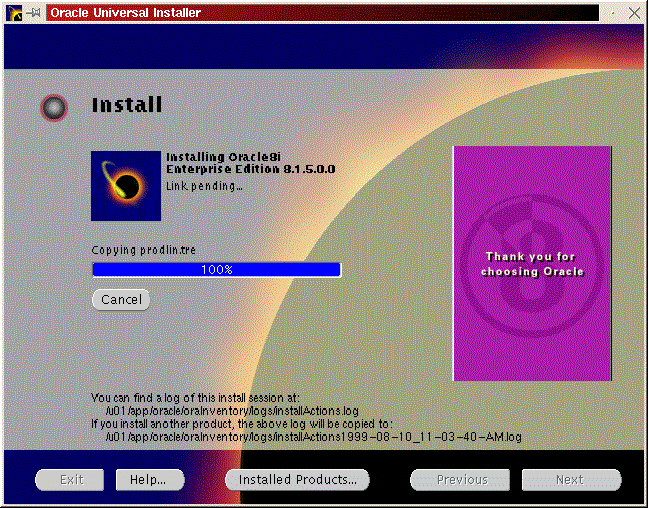Click the installActions.log path text

(x=232, y=410)
